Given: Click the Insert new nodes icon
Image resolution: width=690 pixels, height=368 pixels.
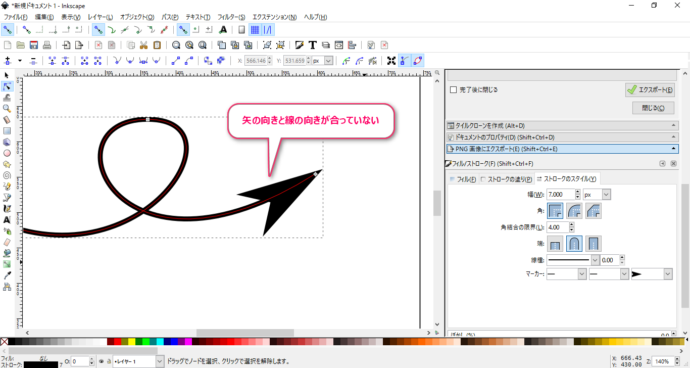Looking at the screenshot, I should pyautogui.click(x=7, y=61).
